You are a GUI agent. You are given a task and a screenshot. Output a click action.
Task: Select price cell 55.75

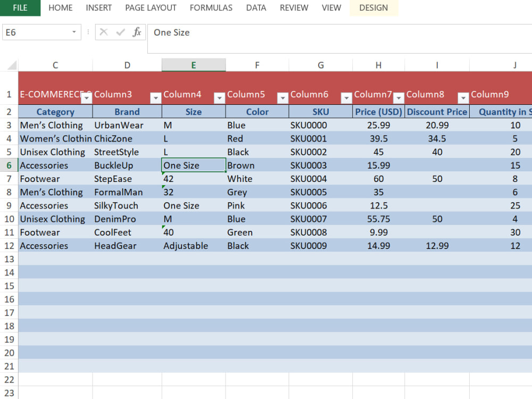379,219
